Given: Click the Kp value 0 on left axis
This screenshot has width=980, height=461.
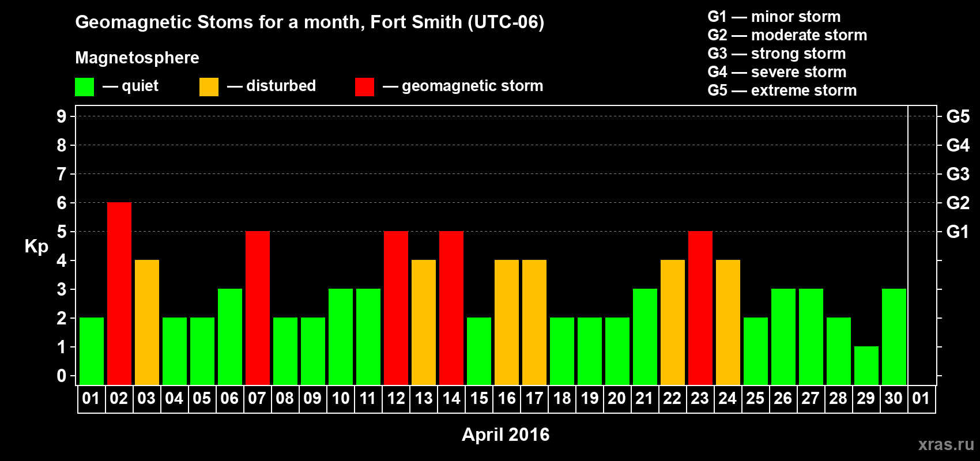Looking at the screenshot, I should point(62,376).
